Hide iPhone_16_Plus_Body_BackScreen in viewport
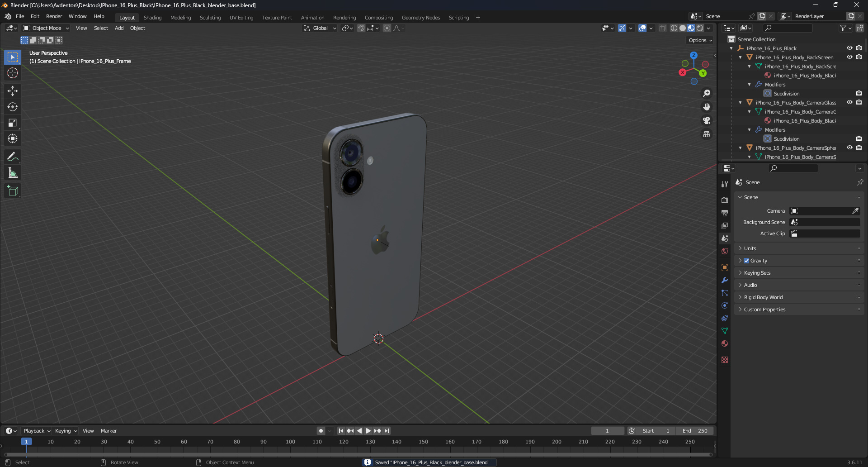868x467 pixels. (849, 57)
